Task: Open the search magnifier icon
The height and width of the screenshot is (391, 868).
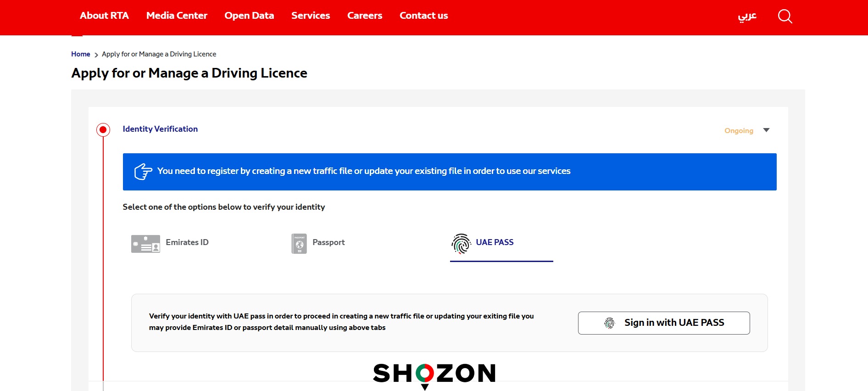Action: [x=785, y=17]
